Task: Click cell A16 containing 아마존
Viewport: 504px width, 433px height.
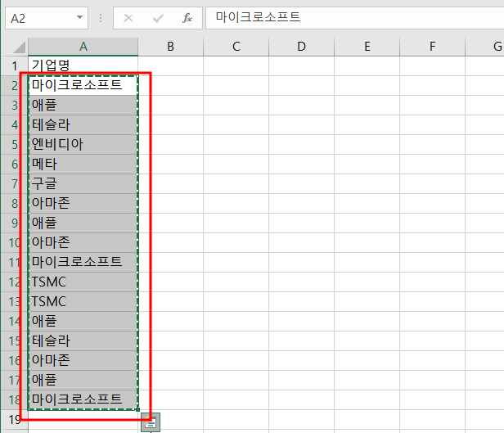Action: pyautogui.click(x=83, y=360)
